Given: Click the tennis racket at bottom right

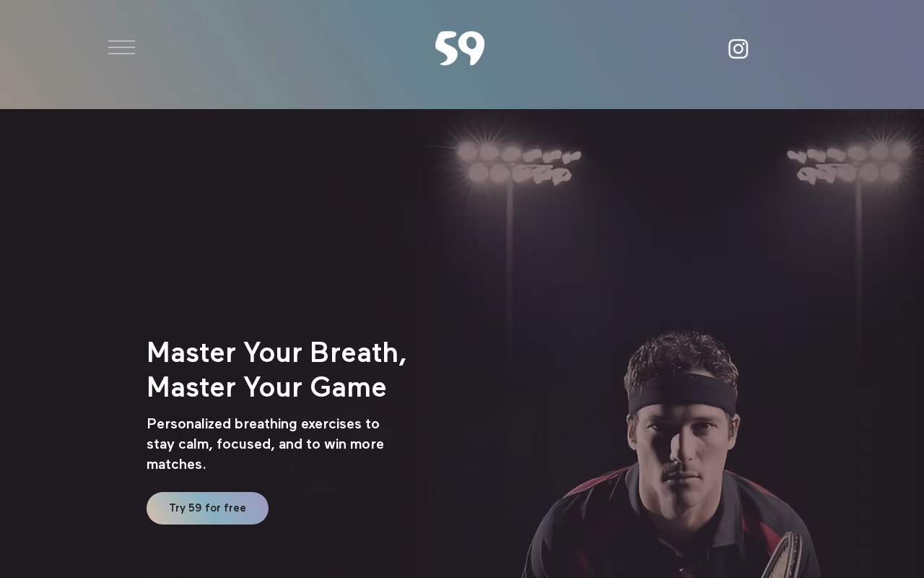Looking at the screenshot, I should [x=783, y=556].
